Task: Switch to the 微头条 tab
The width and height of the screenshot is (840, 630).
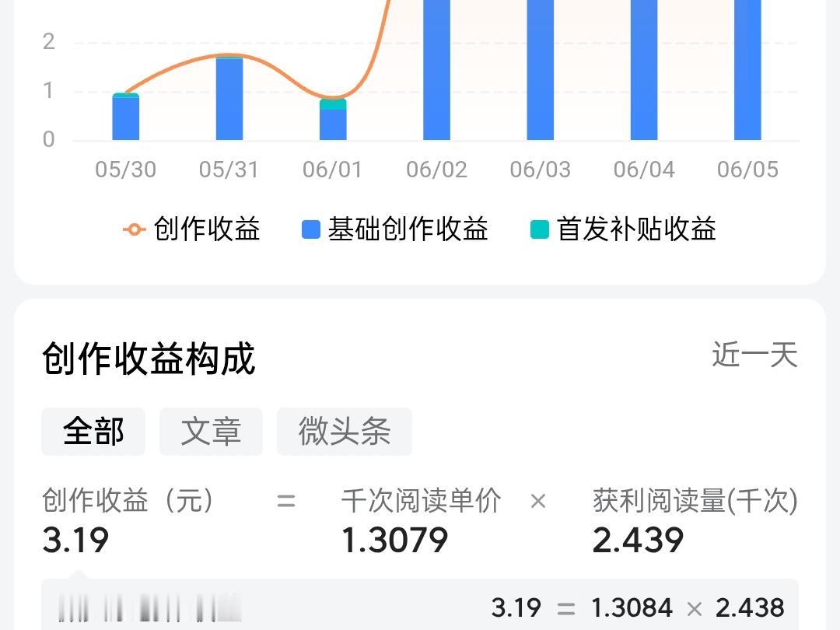Action: [x=345, y=431]
